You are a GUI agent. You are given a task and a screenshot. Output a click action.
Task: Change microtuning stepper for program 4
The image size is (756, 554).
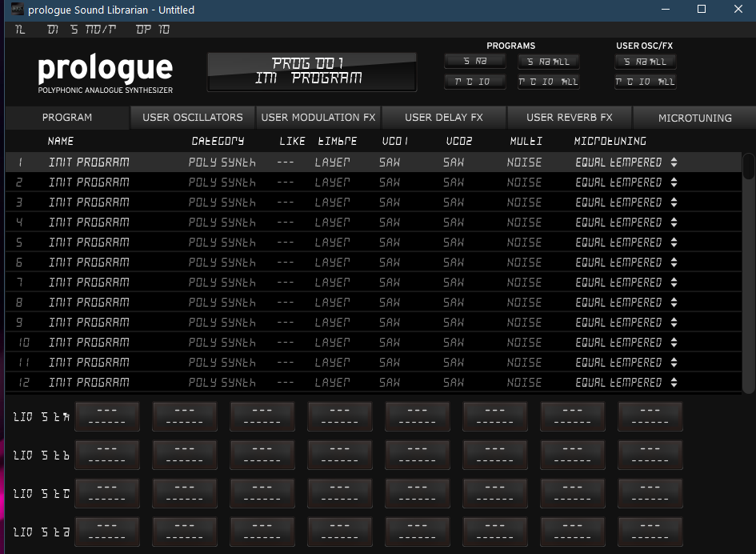[x=674, y=222]
